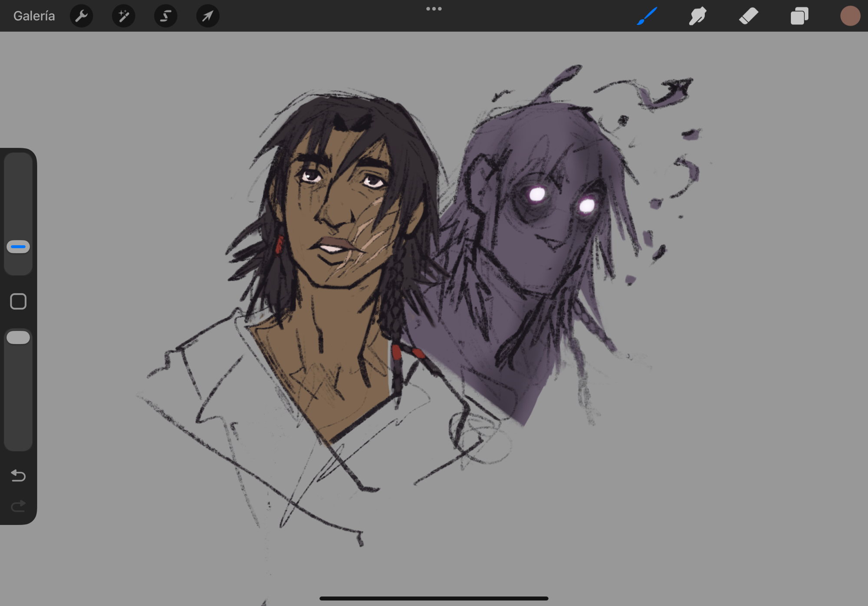Open the Layers panel
This screenshot has width=868, height=606.
click(x=799, y=16)
